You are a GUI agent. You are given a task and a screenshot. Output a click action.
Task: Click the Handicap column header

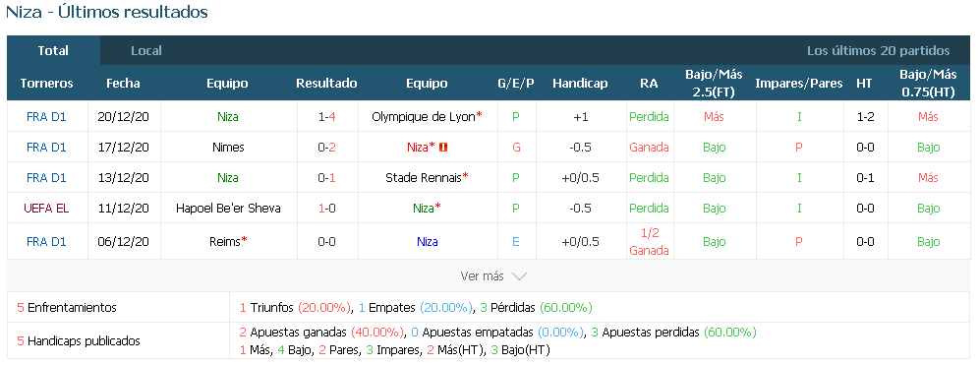(x=580, y=84)
